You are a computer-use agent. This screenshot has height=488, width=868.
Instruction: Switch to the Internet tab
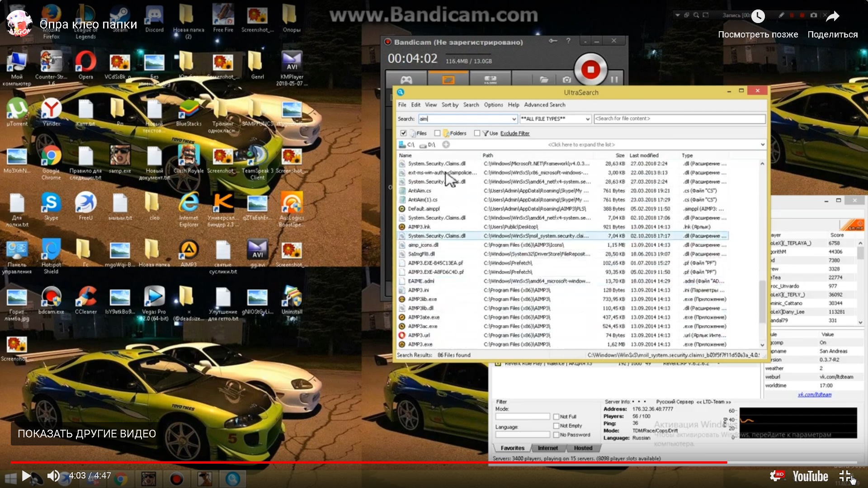click(547, 448)
